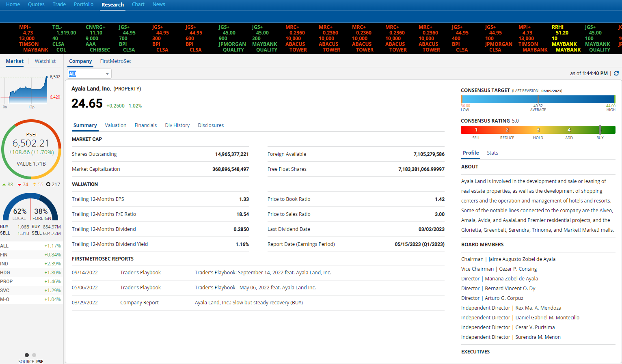Viewport: 622px width, 364px height.
Task: Switch to the Stats tab
Action: coord(492,153)
